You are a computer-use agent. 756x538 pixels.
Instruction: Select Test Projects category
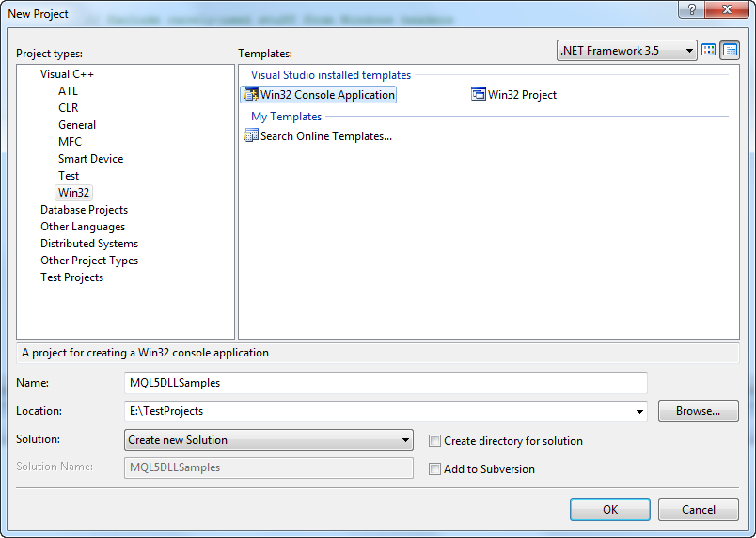coord(71,277)
